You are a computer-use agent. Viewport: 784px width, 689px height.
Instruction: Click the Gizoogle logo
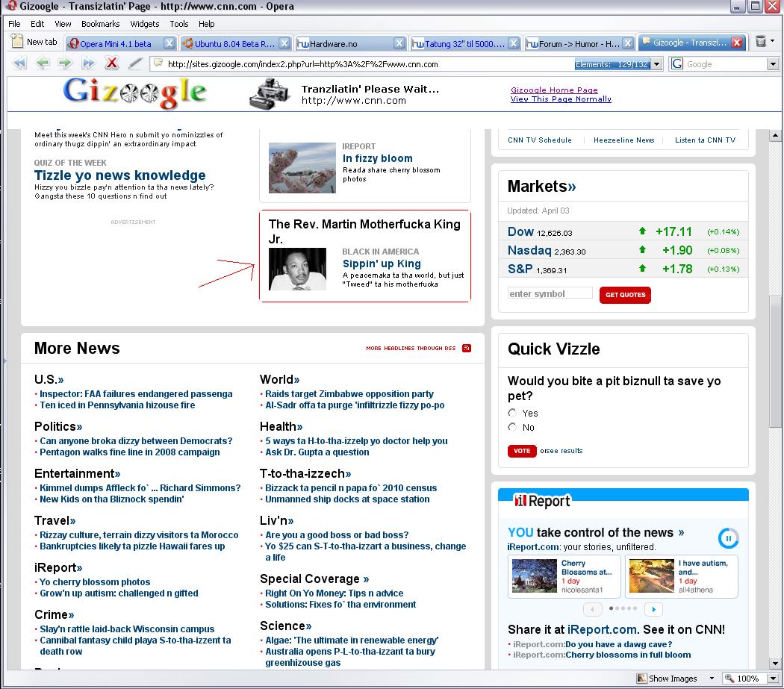click(134, 93)
